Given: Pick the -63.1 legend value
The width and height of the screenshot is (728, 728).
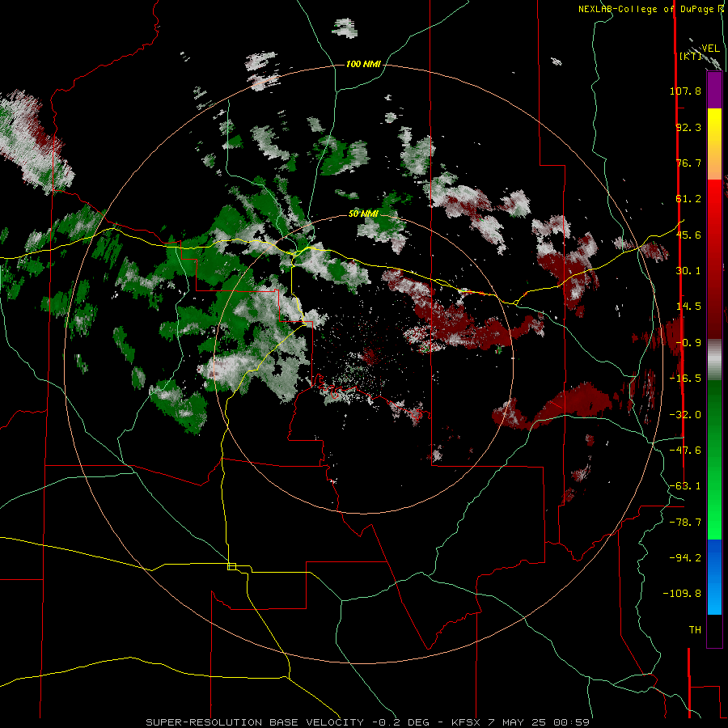Looking at the screenshot, I should tap(685, 486).
